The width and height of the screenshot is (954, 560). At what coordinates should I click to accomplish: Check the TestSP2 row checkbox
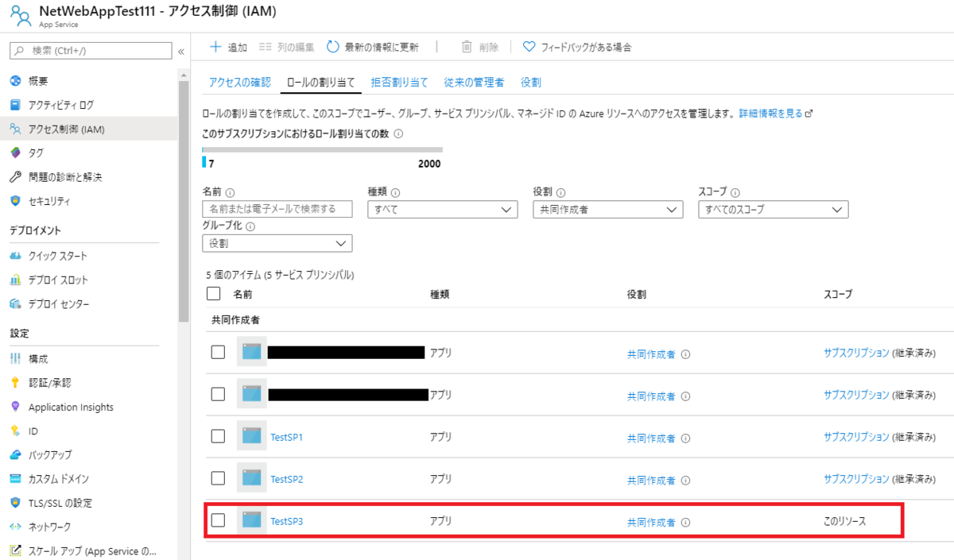pyautogui.click(x=218, y=478)
